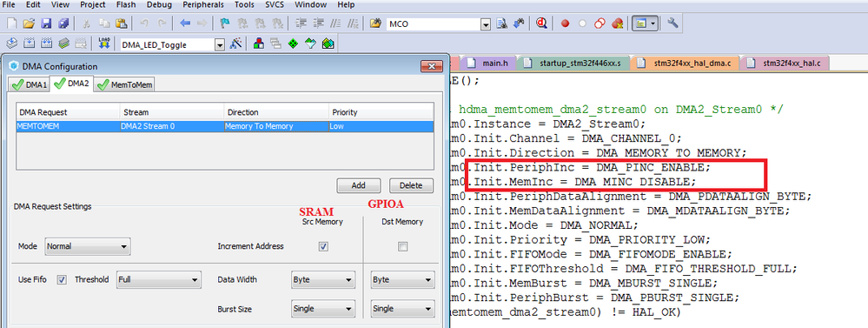Click the Open file folder icon

(x=30, y=23)
